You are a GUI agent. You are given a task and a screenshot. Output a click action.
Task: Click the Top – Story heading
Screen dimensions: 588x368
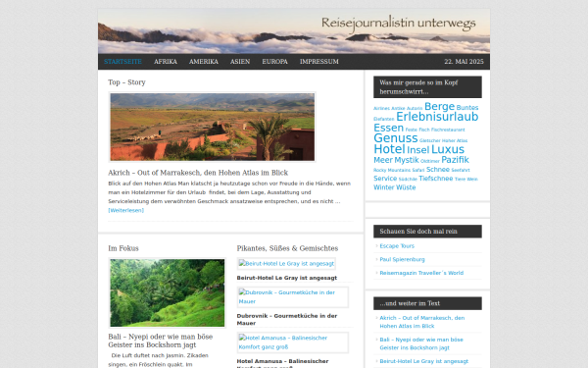click(x=126, y=82)
